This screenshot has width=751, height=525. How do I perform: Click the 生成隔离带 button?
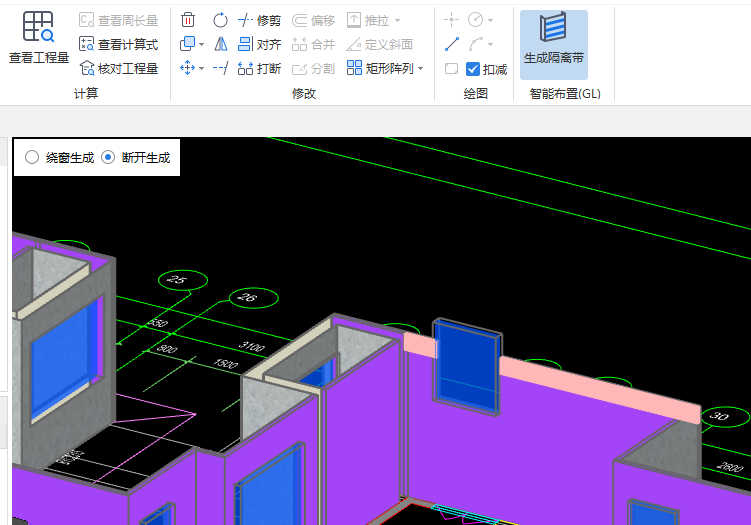554,44
